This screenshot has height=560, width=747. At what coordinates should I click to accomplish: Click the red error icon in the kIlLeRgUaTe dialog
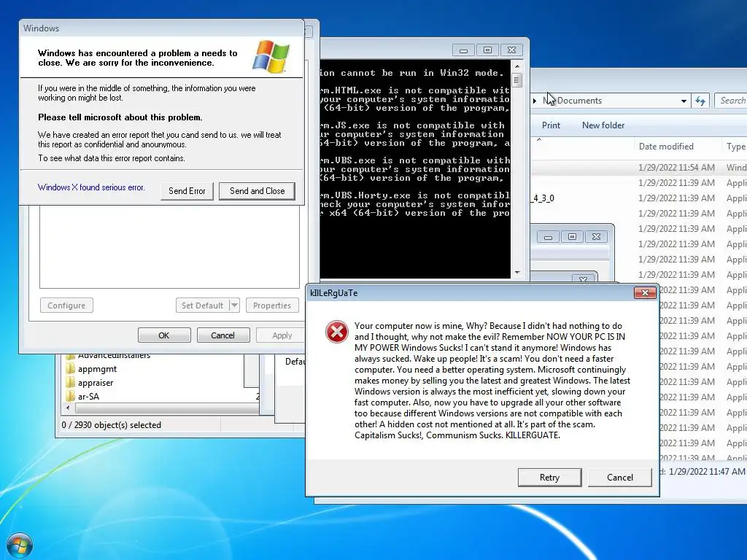coord(337,332)
